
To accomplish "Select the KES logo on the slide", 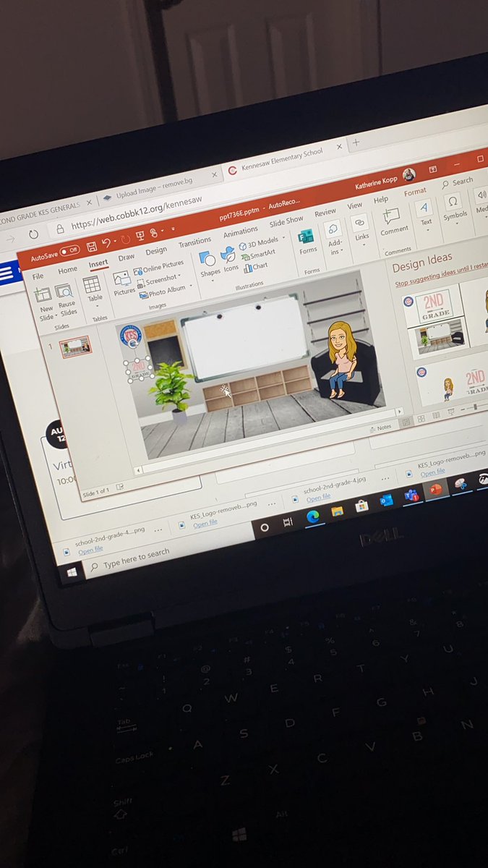I will (x=130, y=336).
